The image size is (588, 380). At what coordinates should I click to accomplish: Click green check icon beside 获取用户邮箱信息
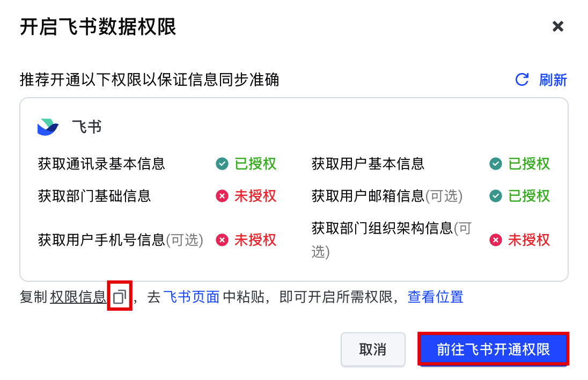click(x=495, y=196)
